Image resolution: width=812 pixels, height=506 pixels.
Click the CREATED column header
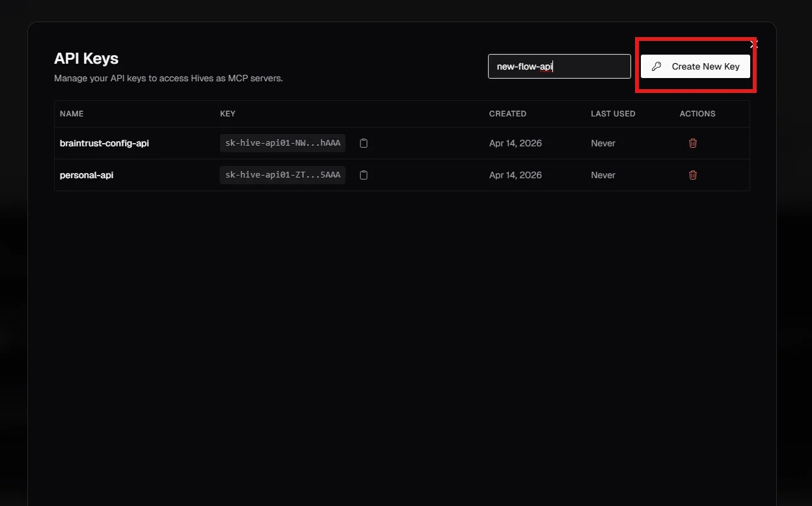(507, 114)
